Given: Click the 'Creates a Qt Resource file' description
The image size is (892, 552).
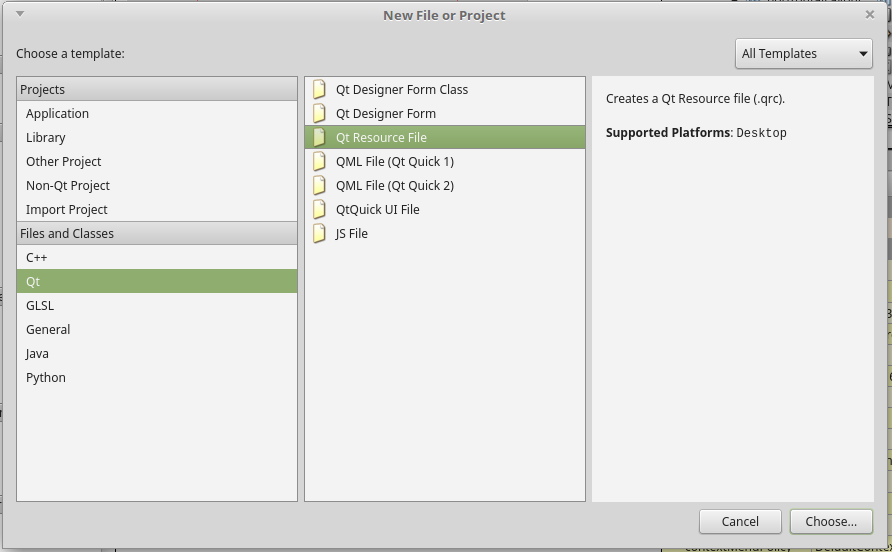Looking at the screenshot, I should [695, 98].
